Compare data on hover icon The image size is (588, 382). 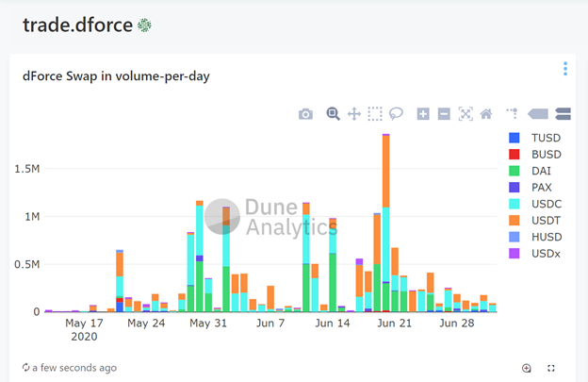(x=563, y=114)
